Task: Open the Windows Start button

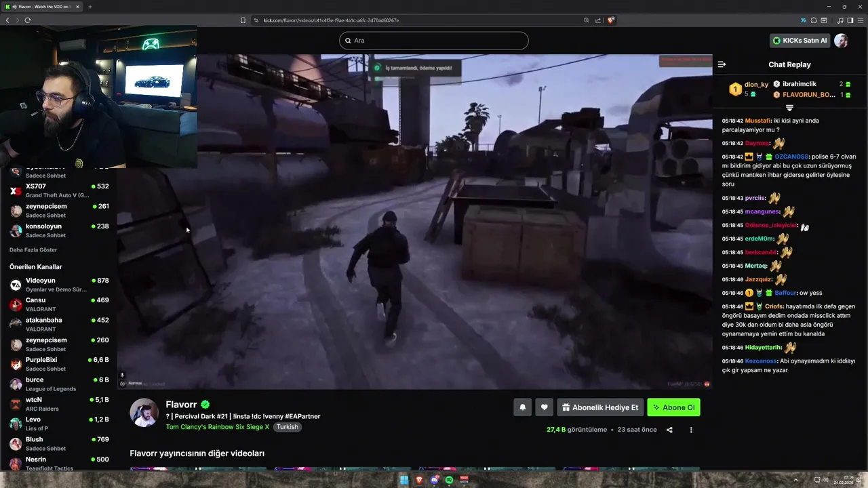Action: (x=404, y=480)
